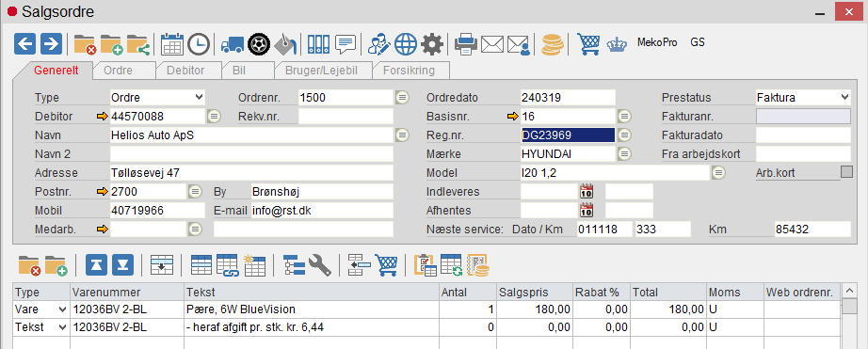Open the tyre wheel icon
This screenshot has height=349, width=868.
259,43
